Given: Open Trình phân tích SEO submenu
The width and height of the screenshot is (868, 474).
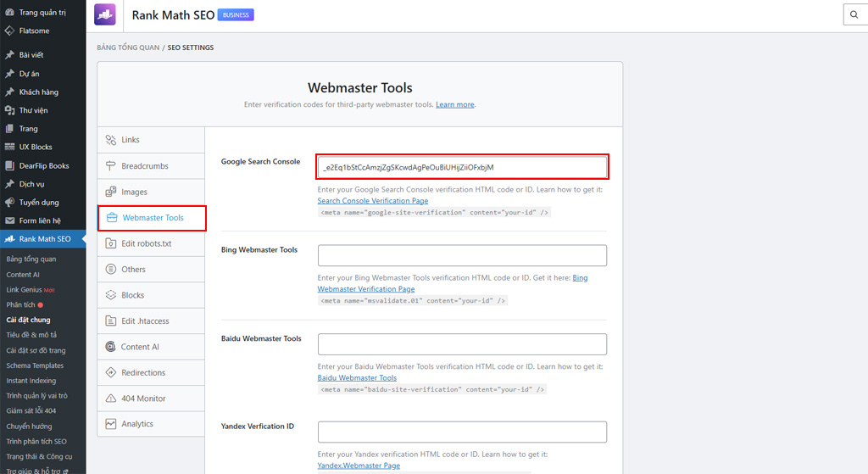Looking at the screenshot, I should tap(36, 441).
